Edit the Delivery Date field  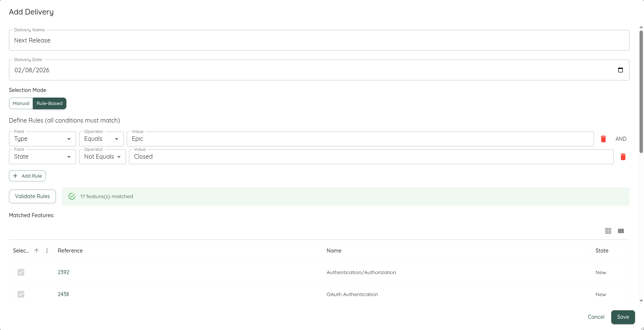coord(319,70)
